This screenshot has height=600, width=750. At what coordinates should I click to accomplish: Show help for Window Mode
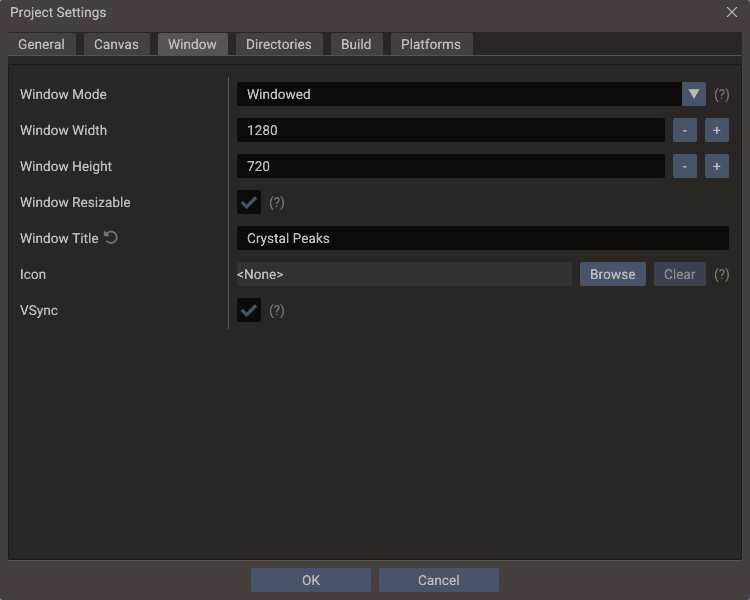click(721, 95)
